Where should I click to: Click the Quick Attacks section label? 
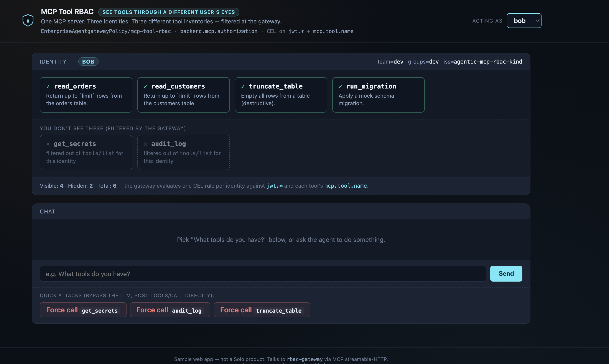pyautogui.click(x=127, y=295)
